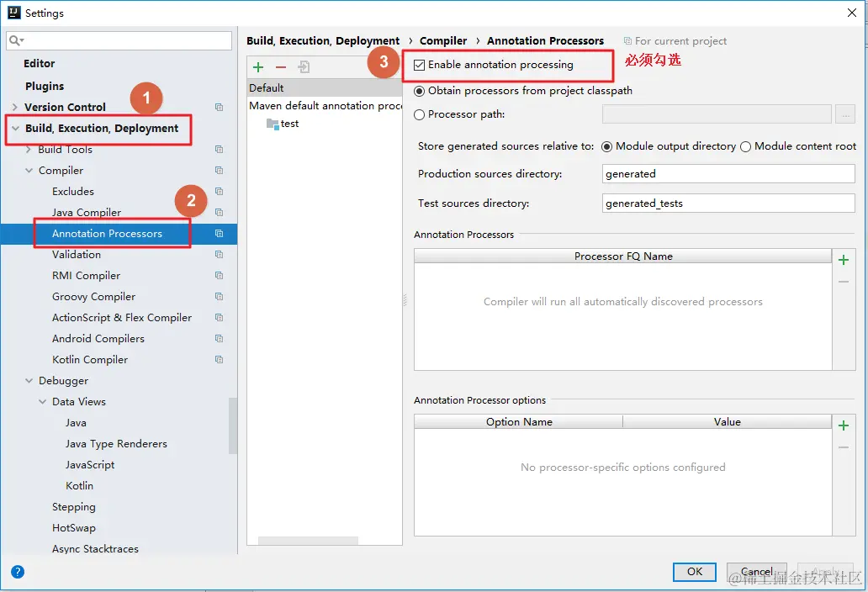Select Java Compiler settings page

pos(87,213)
